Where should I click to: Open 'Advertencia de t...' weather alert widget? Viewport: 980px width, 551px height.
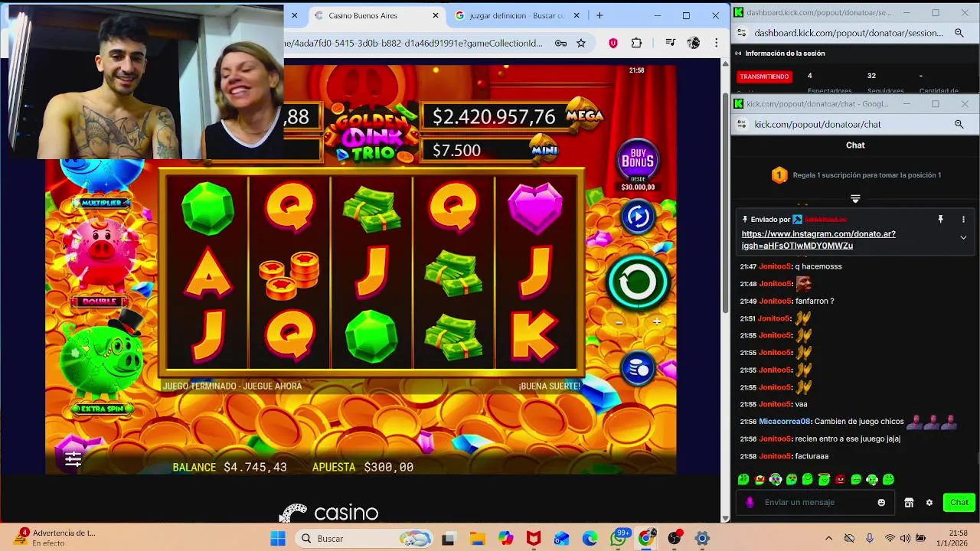57,538
